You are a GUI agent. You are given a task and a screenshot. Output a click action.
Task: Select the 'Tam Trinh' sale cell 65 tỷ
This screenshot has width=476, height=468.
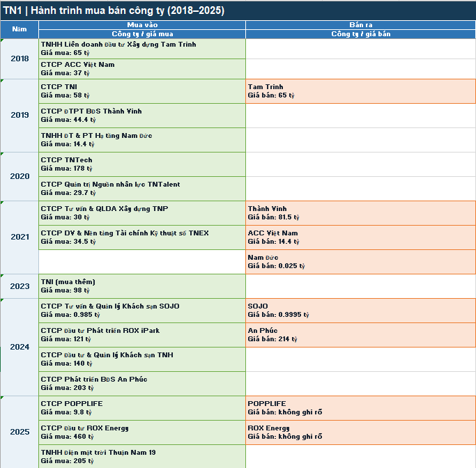coord(360,91)
